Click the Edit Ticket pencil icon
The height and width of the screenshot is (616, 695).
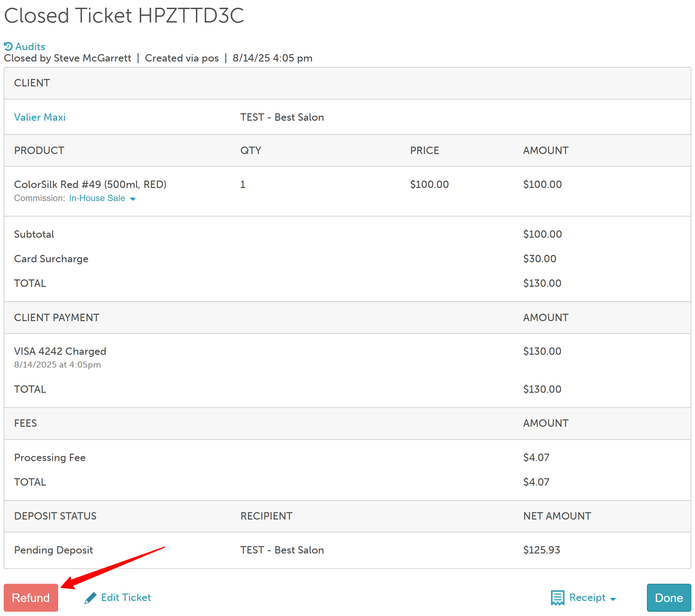(90, 598)
